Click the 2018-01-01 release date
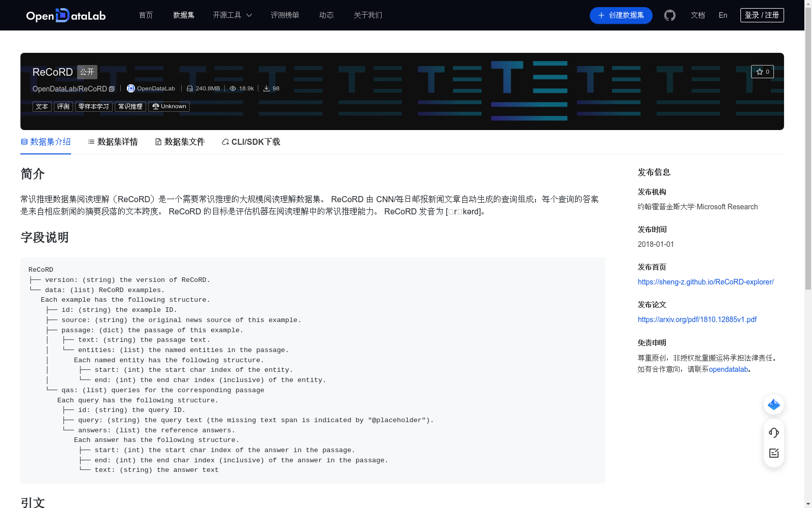Screen dimensions: 812x508 click(656, 244)
